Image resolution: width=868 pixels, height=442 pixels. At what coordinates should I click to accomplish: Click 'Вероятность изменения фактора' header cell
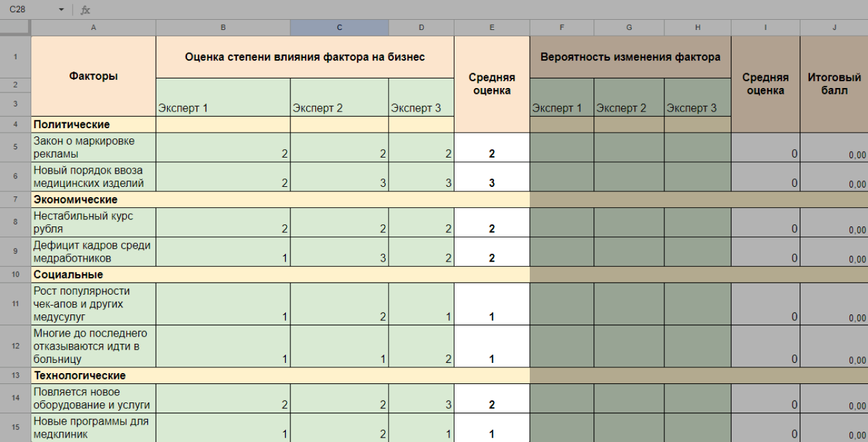(x=631, y=57)
